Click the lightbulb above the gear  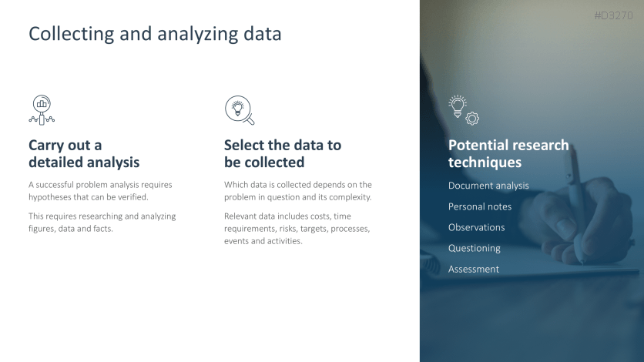pos(457,106)
